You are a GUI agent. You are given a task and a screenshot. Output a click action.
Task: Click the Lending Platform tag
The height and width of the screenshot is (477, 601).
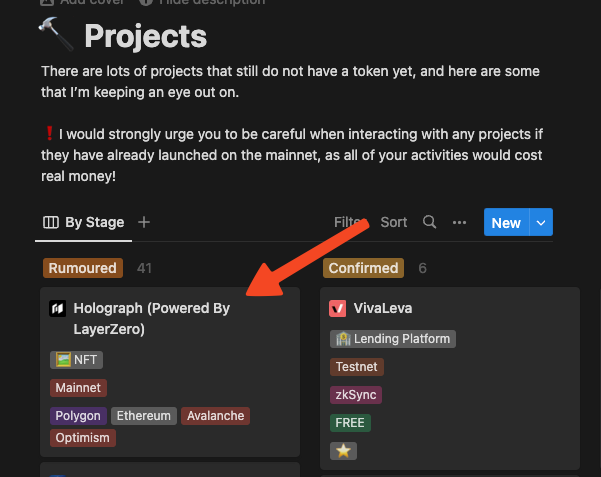(x=393, y=339)
